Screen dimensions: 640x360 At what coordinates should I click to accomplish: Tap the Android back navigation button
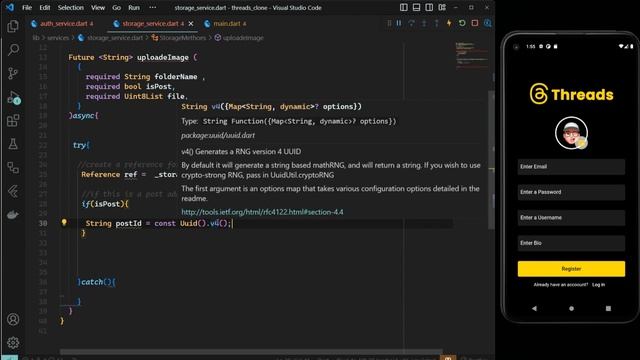pyautogui.click(x=534, y=308)
